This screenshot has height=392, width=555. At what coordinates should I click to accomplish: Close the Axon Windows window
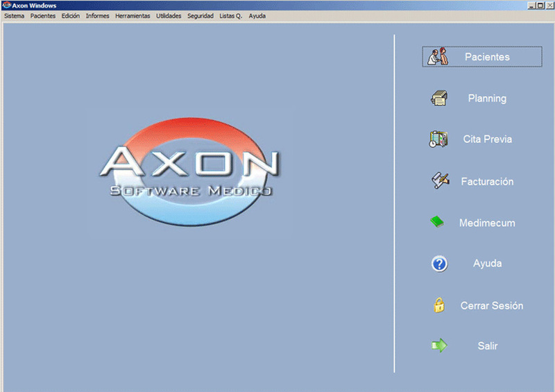click(549, 6)
